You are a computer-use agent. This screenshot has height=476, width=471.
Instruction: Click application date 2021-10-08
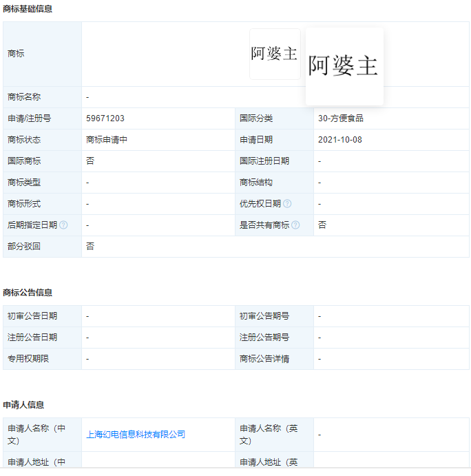click(340, 140)
